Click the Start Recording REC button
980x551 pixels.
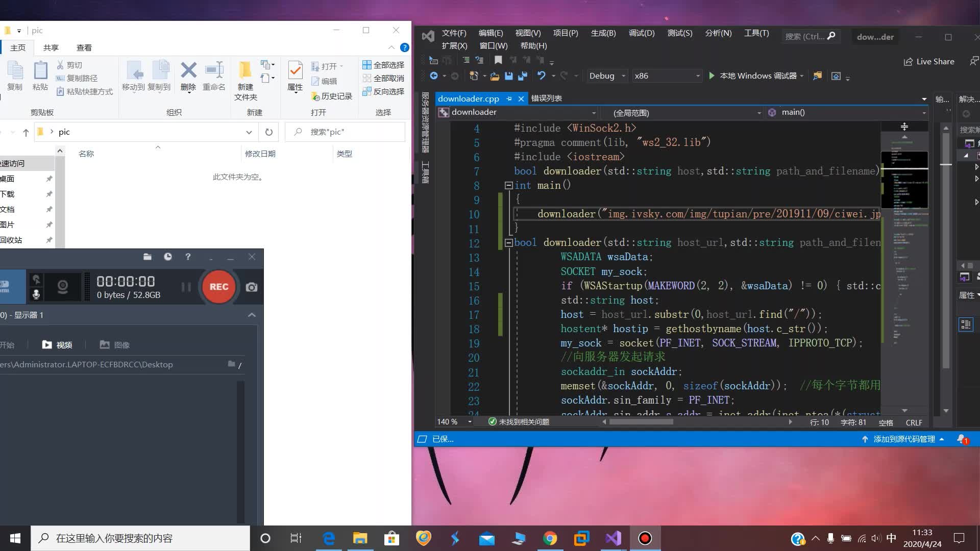[x=219, y=286]
